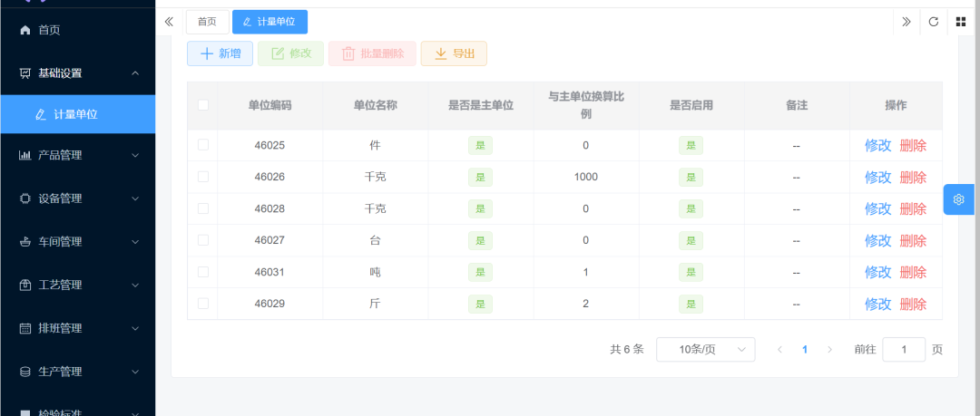Check the row checkbox for unit 46025
Image resolution: width=980 pixels, height=416 pixels.
(x=202, y=145)
